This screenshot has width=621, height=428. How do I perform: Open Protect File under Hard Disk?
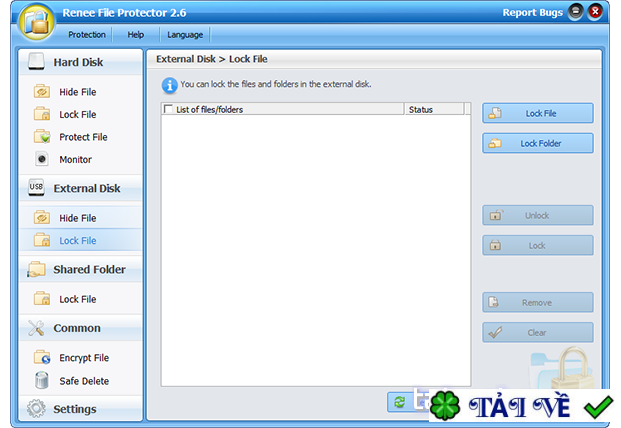pyautogui.click(x=83, y=137)
